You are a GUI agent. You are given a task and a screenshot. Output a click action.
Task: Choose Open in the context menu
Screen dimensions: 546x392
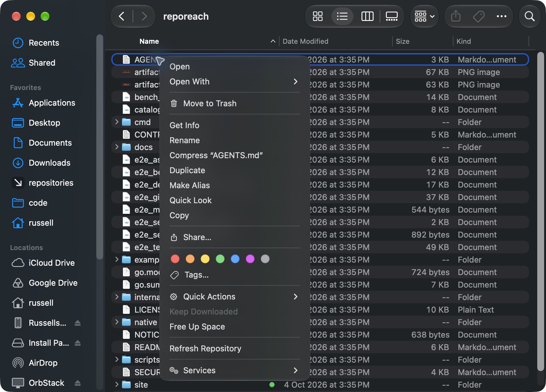pos(235,67)
